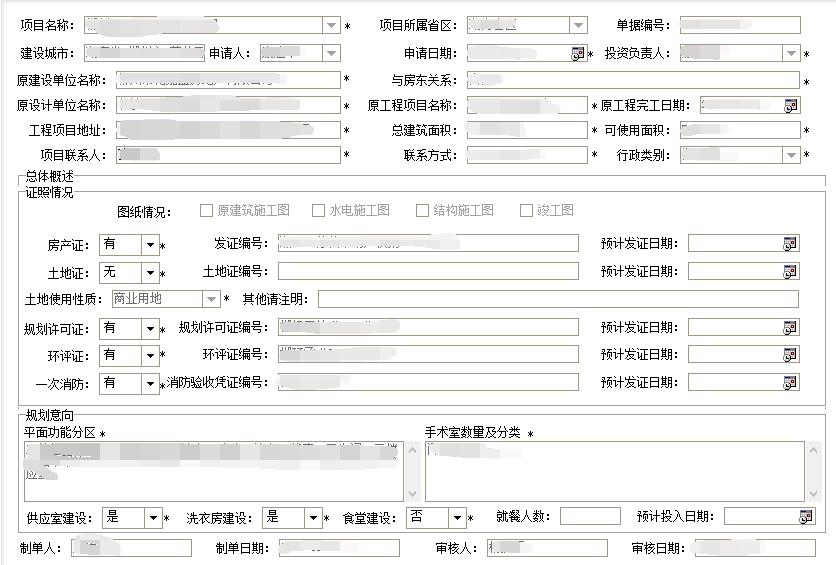836x565 pixels.
Task: Expand the 行政类别 dropdown
Action: click(791, 155)
